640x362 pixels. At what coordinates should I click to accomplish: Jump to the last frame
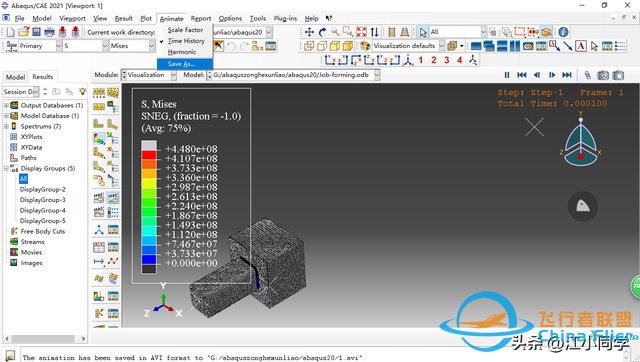pyautogui.click(x=567, y=75)
